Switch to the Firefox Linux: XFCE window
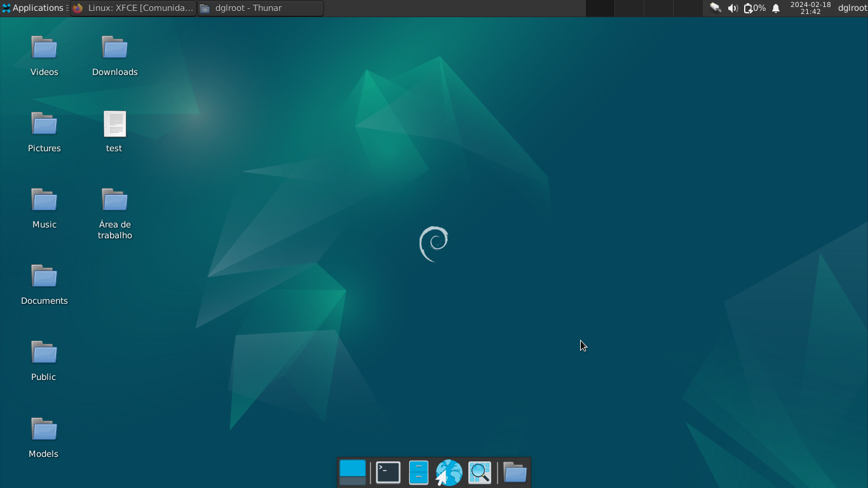868x488 pixels. (x=133, y=8)
